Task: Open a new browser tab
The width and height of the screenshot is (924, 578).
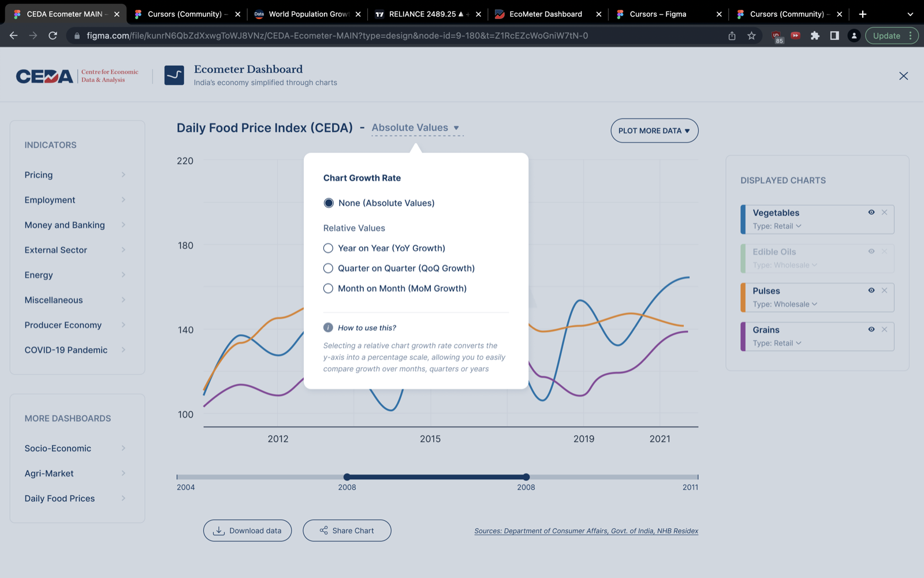Action: click(x=863, y=14)
